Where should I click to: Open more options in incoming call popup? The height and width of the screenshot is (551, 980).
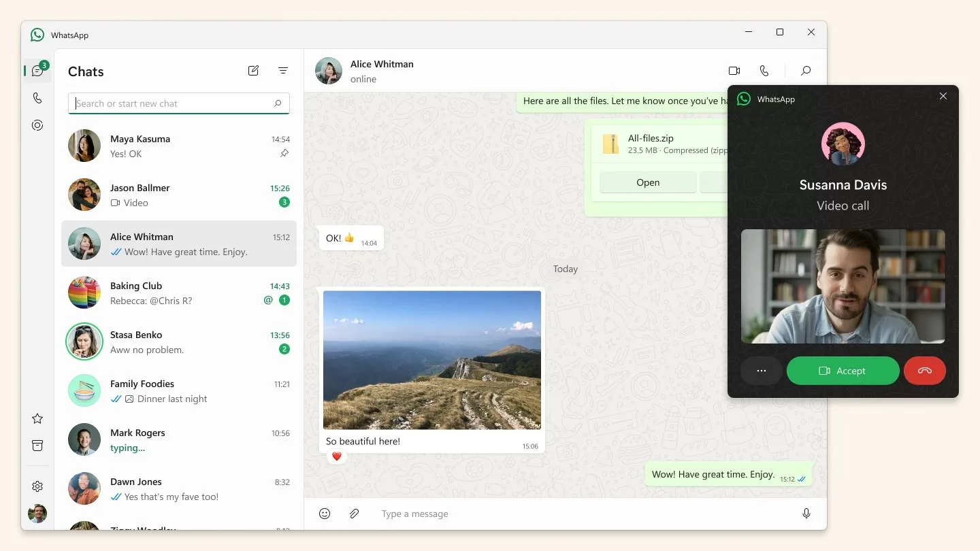point(762,371)
